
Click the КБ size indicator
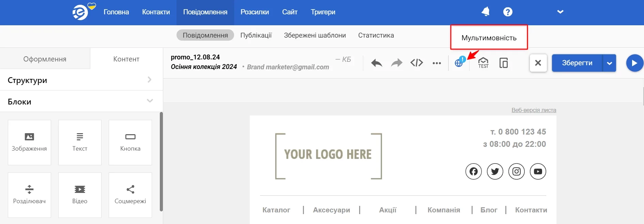tap(343, 59)
